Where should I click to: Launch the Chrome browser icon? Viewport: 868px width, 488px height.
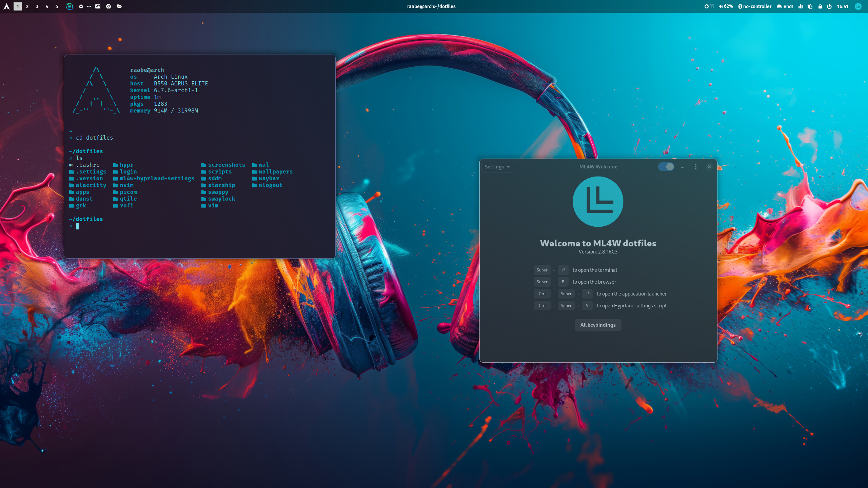[x=108, y=6]
